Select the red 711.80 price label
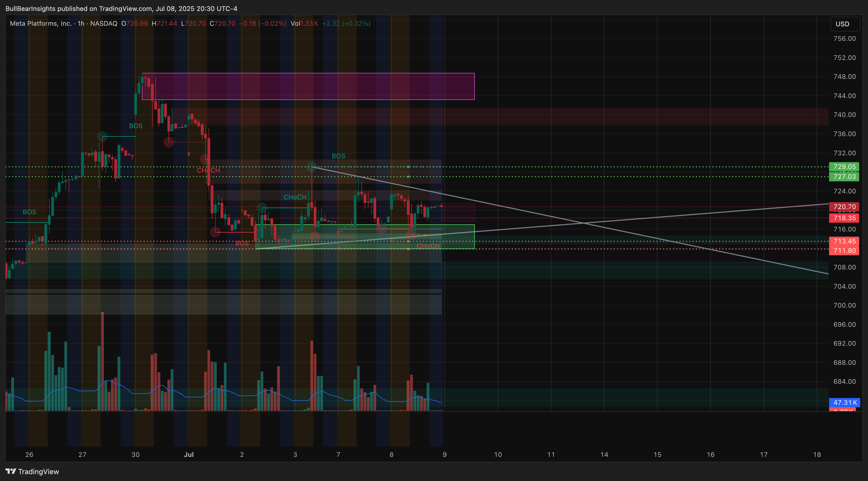 [844, 251]
